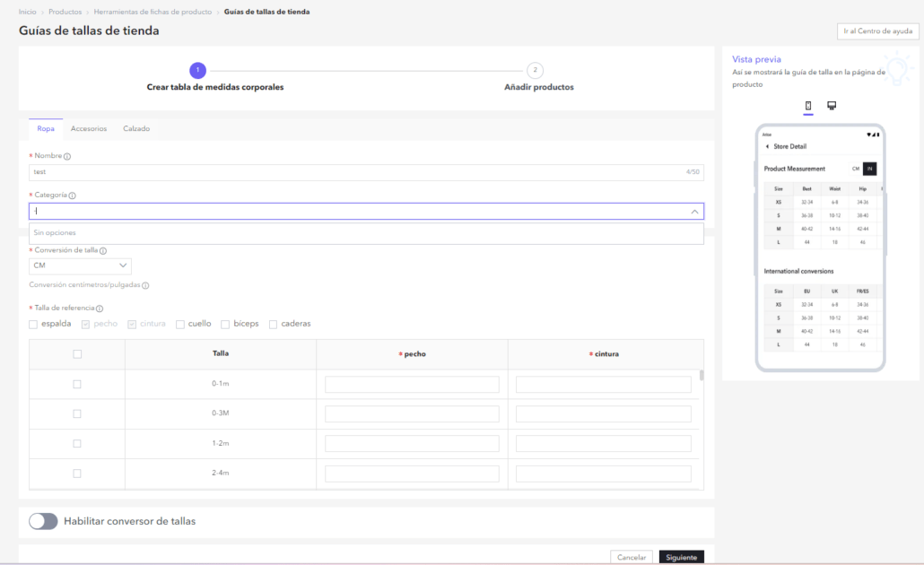This screenshot has width=924, height=565.
Task: Click the info icon next to Nombre
Action: coord(67,156)
